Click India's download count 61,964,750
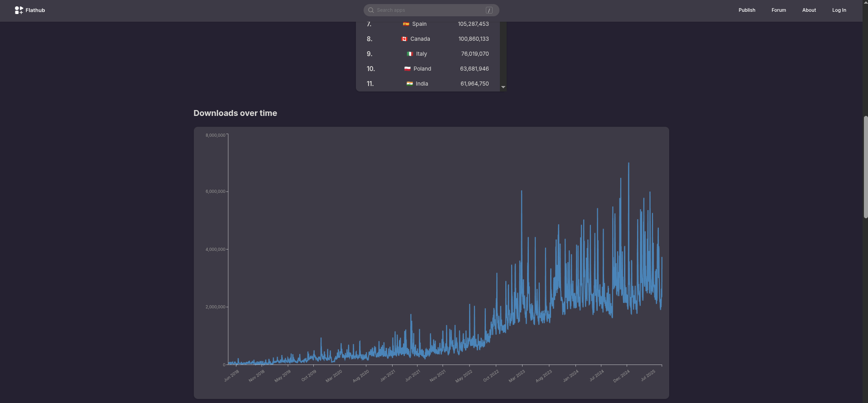Screen dimensions: 868x403 (475, 84)
